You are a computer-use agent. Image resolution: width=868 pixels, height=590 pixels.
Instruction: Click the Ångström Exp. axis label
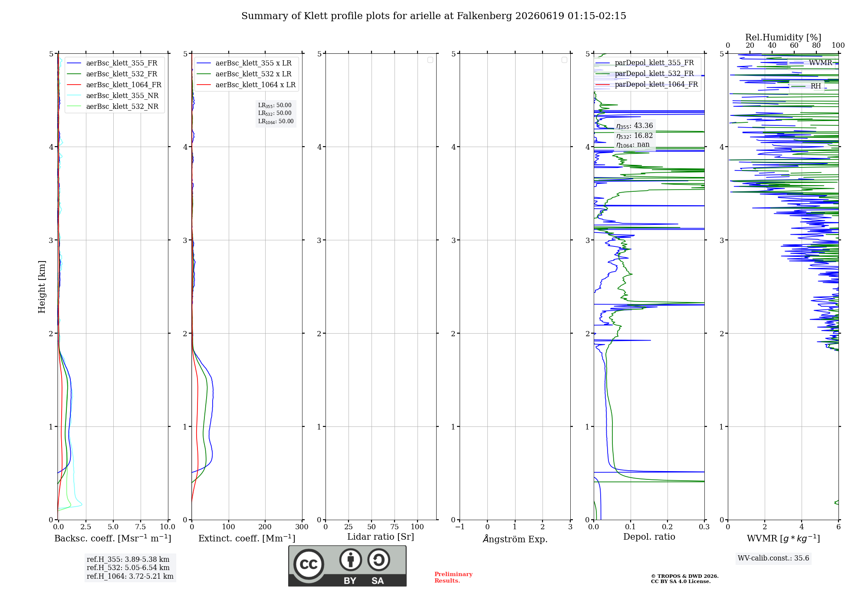click(515, 539)
